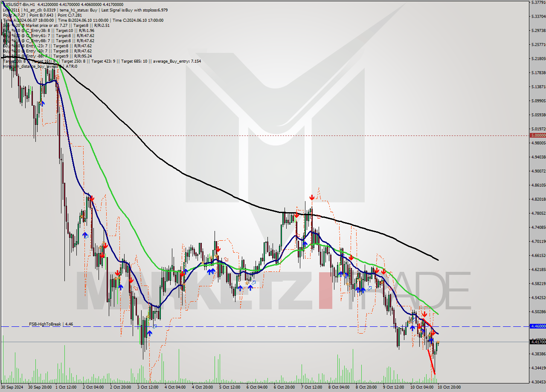Click the 'Target 250: 8' text

74,61
